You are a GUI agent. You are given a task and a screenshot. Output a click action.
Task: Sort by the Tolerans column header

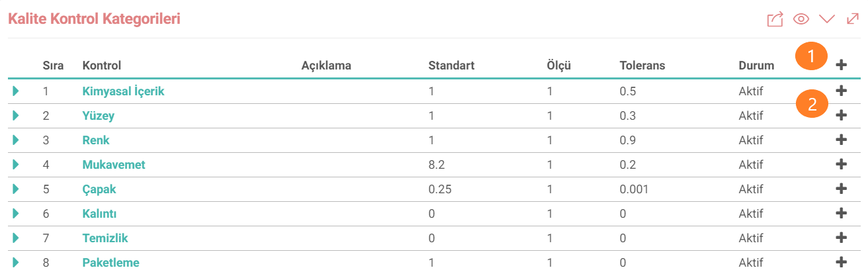[x=642, y=66]
